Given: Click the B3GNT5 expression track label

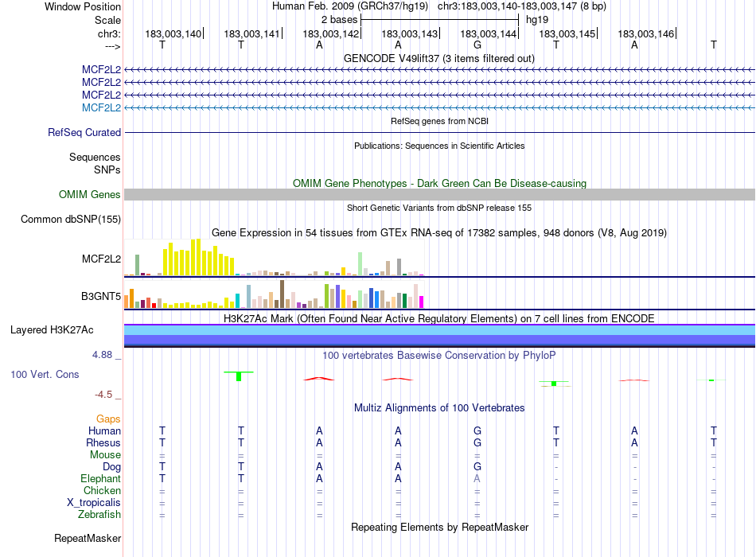Looking at the screenshot, I should (101, 296).
